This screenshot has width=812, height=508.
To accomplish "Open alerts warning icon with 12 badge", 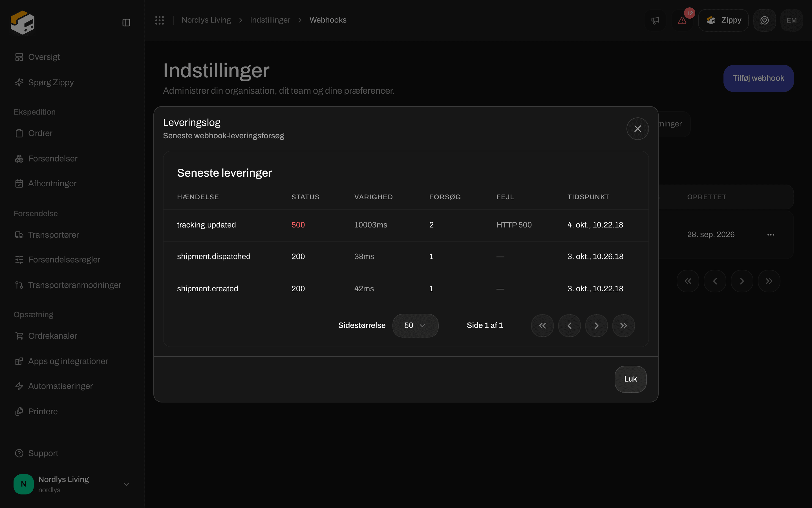I will point(682,20).
